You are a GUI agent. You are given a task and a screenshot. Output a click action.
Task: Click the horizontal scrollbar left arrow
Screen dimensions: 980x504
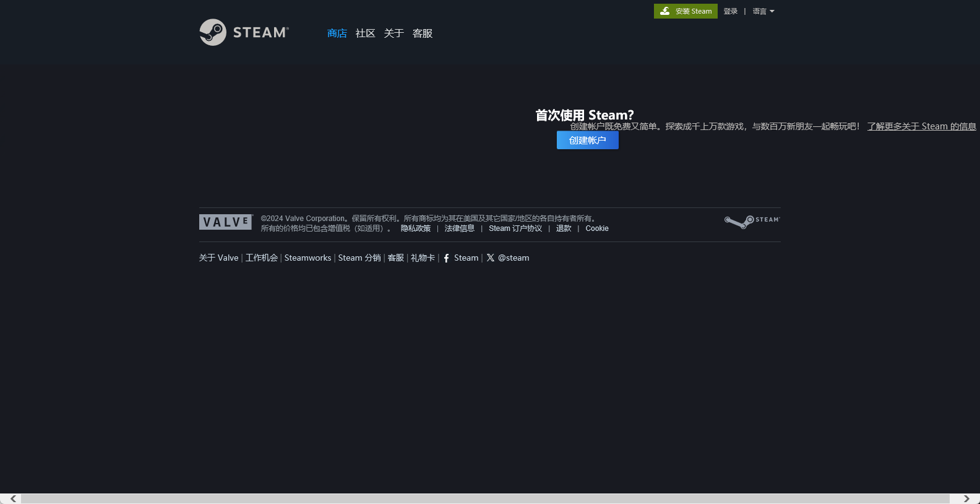point(13,498)
